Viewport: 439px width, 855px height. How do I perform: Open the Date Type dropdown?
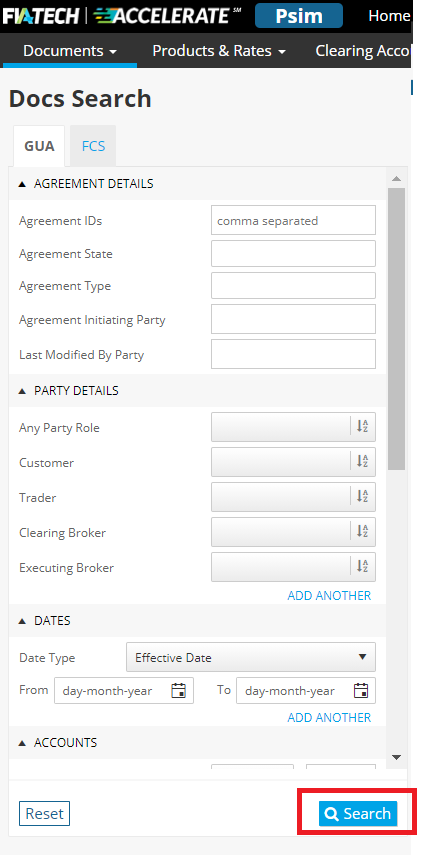pos(251,657)
